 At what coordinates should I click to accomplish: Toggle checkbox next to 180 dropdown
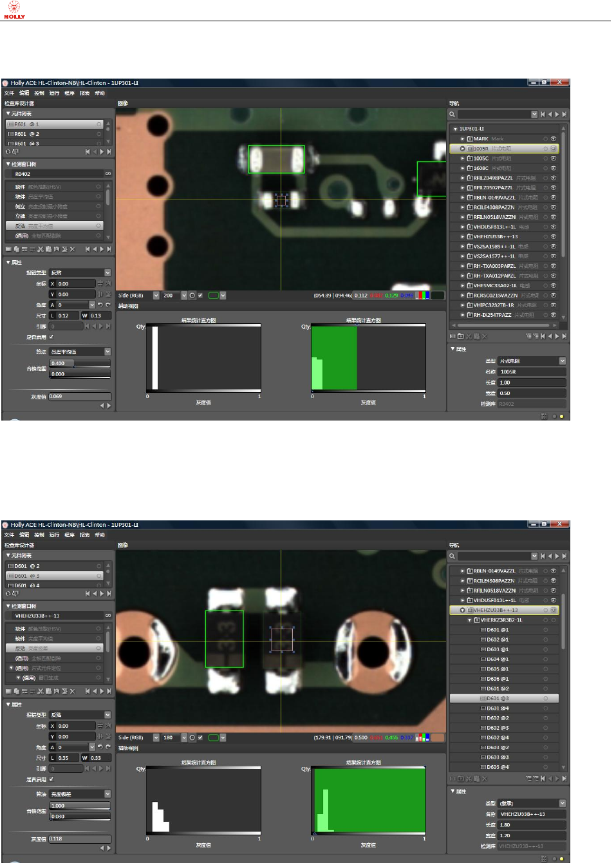click(200, 737)
